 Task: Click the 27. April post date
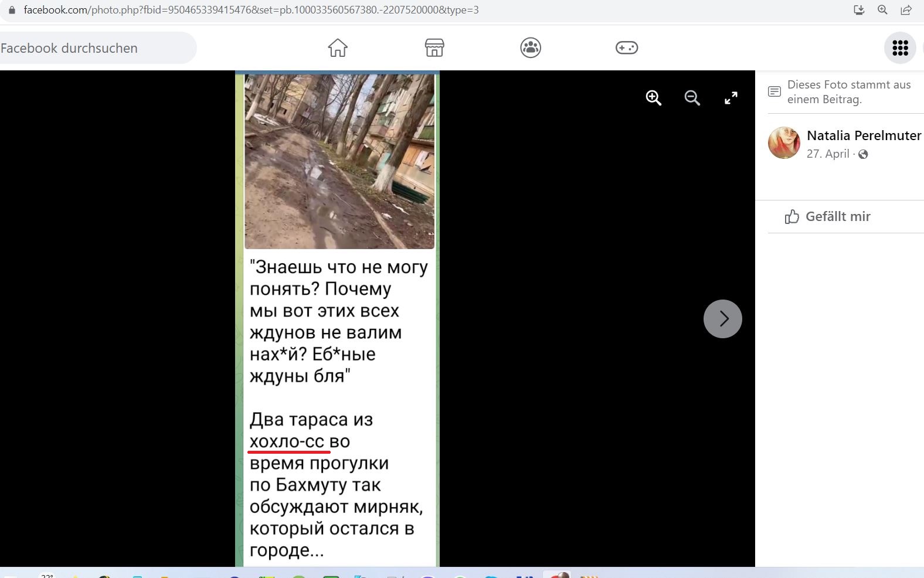click(x=828, y=154)
